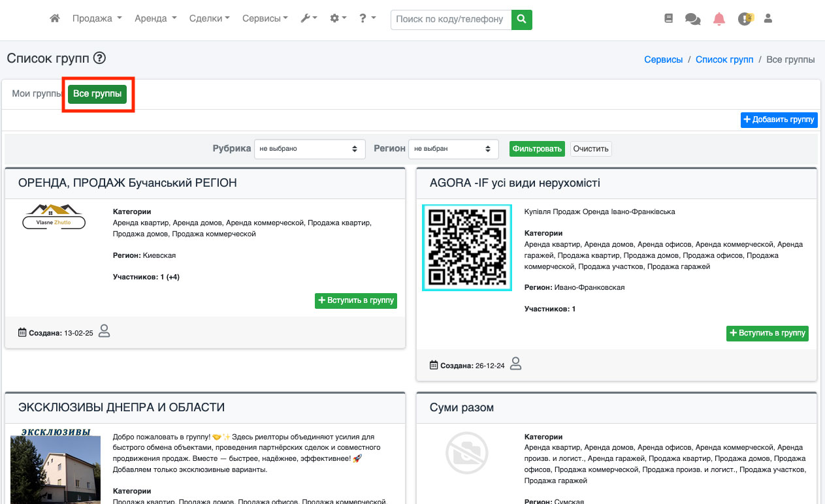Expand the Рубрика dropdown
The image size is (825, 504).
coord(310,149)
